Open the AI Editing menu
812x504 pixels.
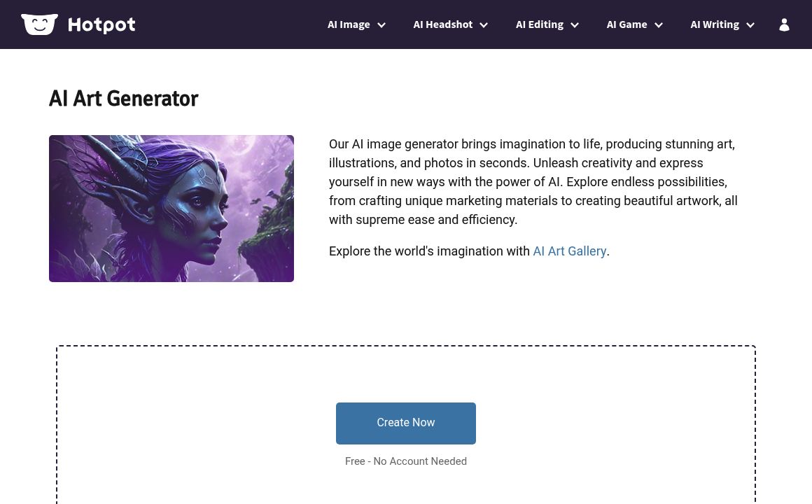(x=540, y=24)
